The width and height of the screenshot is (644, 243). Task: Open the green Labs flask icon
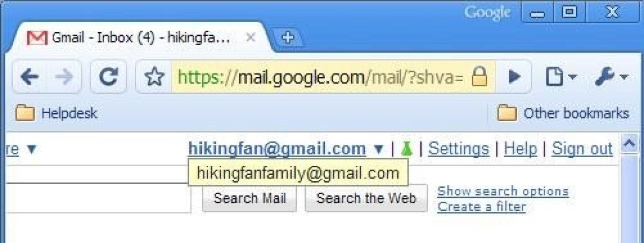pos(406,149)
